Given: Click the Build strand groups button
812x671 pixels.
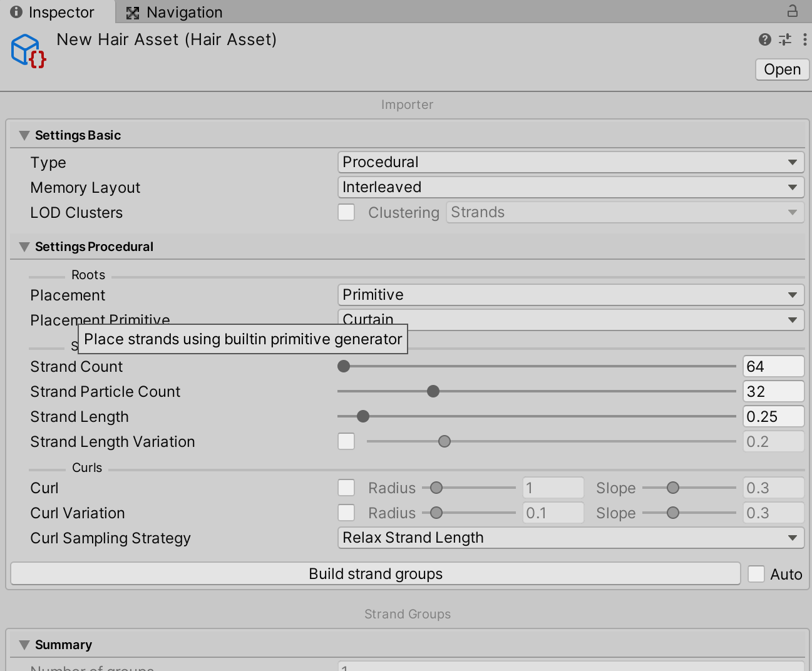Looking at the screenshot, I should [x=375, y=573].
